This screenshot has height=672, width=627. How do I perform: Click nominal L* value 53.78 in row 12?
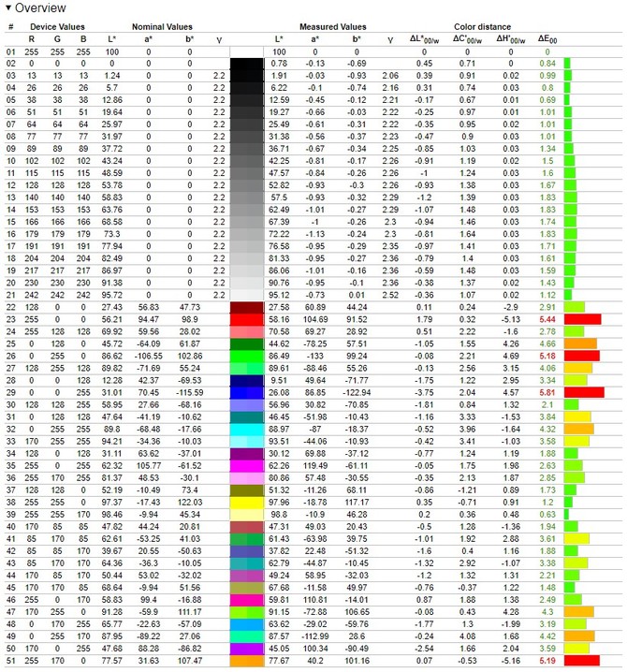point(112,185)
